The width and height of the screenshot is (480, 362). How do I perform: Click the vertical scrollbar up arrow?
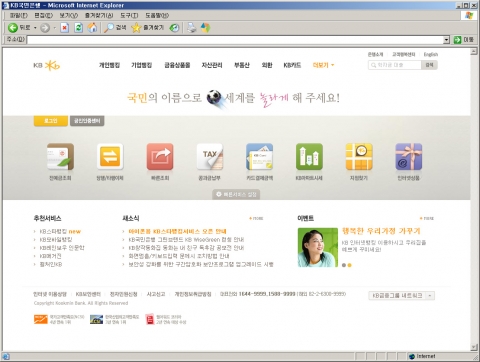click(x=474, y=51)
